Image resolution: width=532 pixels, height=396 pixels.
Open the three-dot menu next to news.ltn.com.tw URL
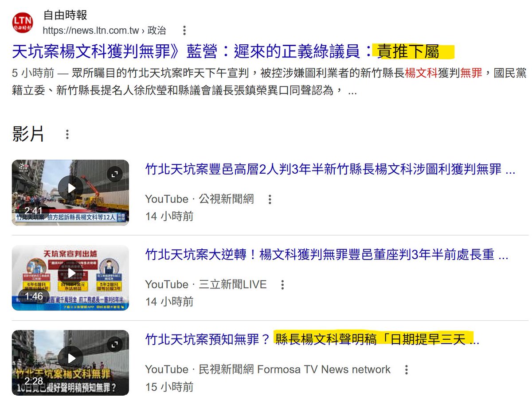pyautogui.click(x=184, y=31)
